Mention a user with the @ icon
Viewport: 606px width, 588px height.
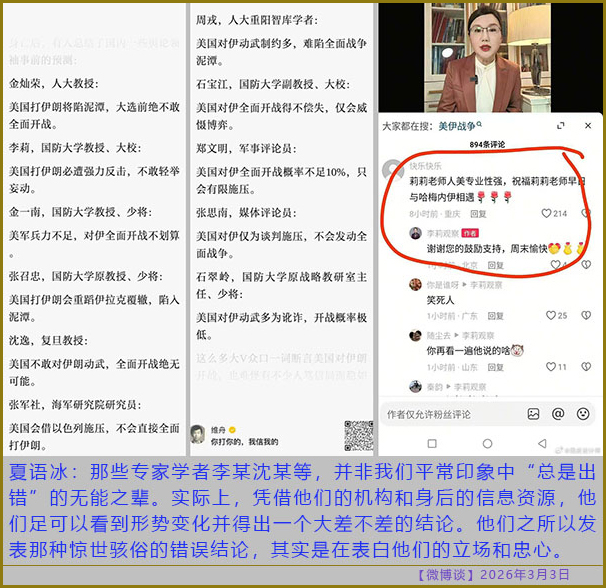558,414
